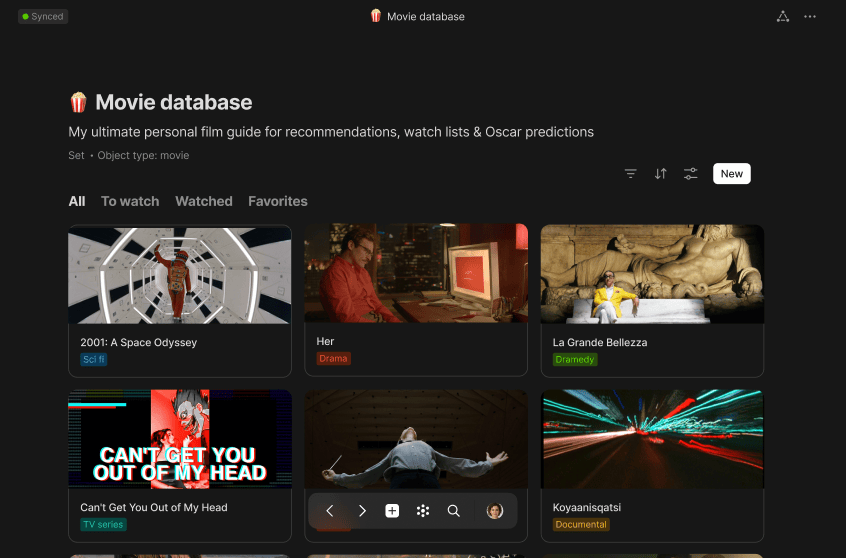Image resolution: width=846 pixels, height=558 pixels.
Task: Open the three-dot more options menu
Action: 810,17
